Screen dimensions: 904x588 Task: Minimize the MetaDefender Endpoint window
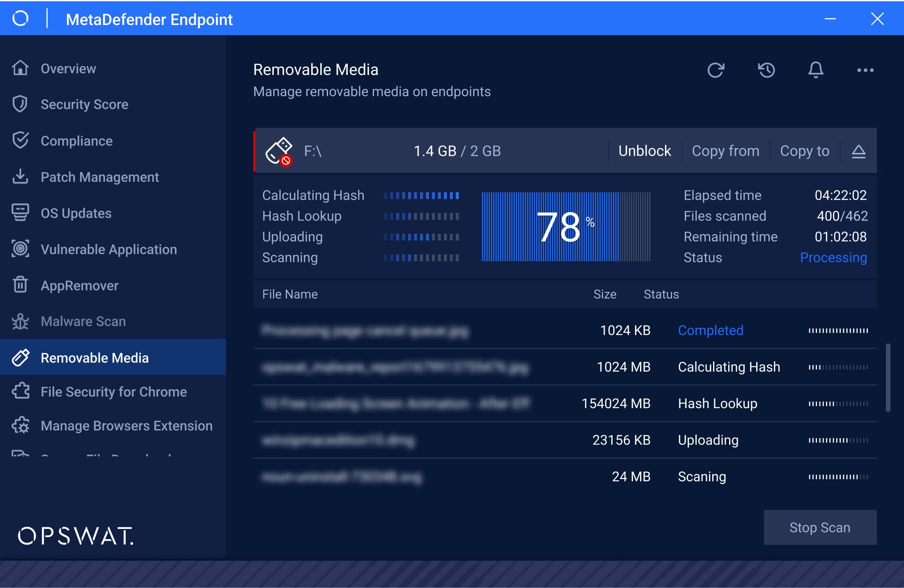pos(830,19)
